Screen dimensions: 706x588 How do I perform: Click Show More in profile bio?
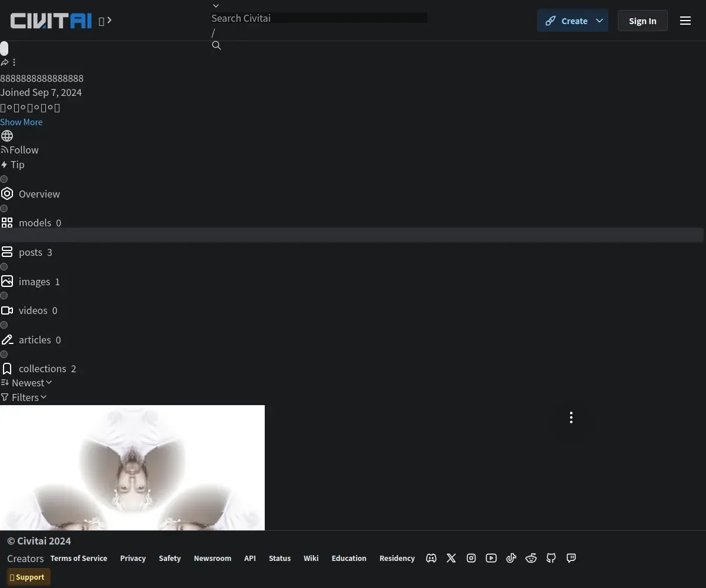pyautogui.click(x=21, y=122)
